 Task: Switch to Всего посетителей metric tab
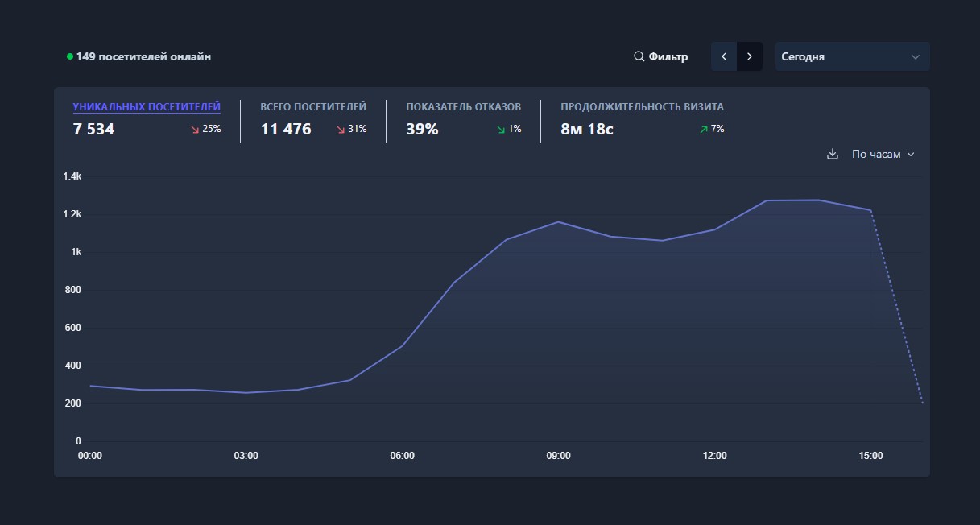[313, 106]
